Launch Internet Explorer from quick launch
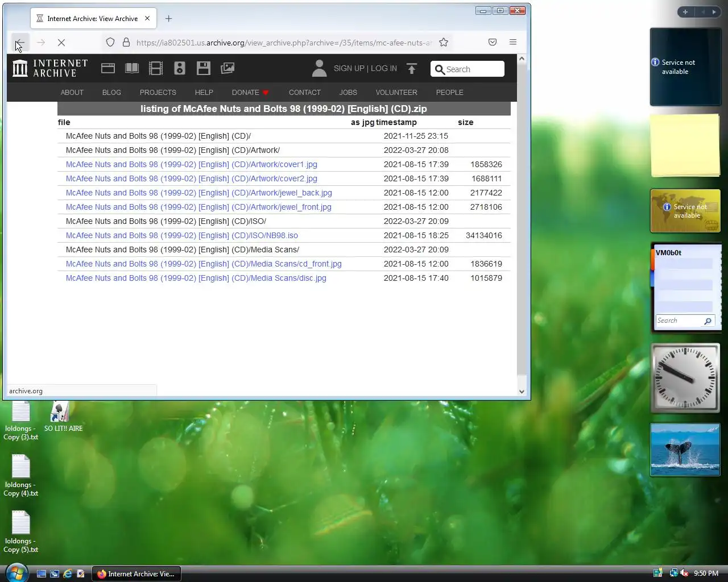 point(68,574)
